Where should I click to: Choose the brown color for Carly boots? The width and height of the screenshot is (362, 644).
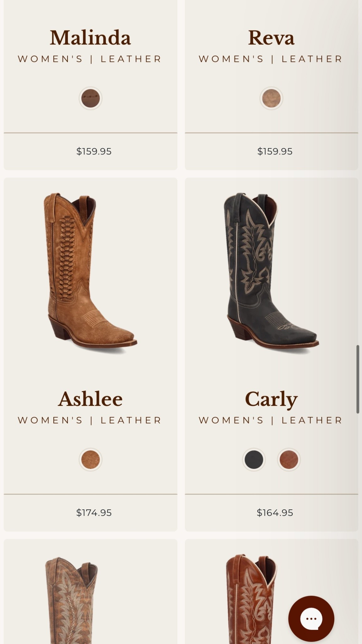289,459
